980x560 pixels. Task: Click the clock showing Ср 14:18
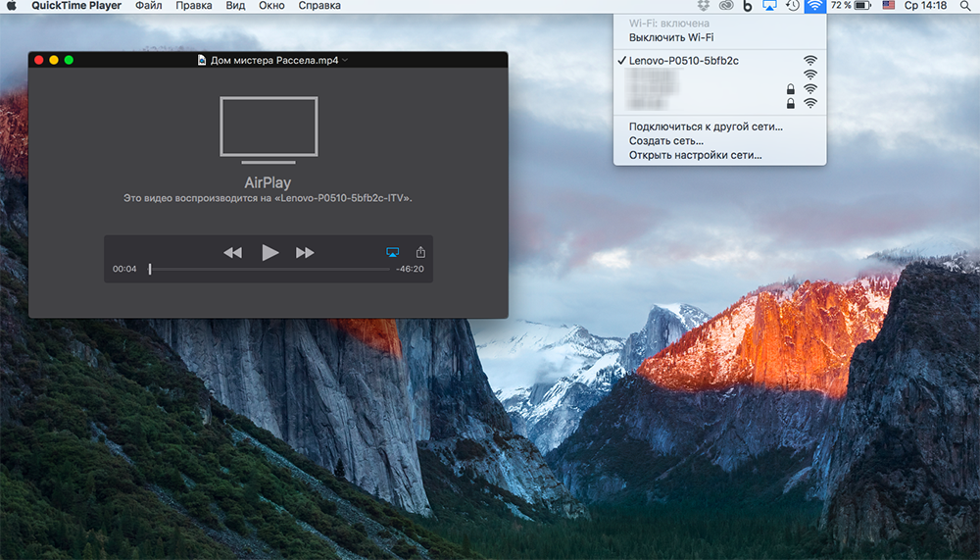pyautogui.click(x=925, y=6)
